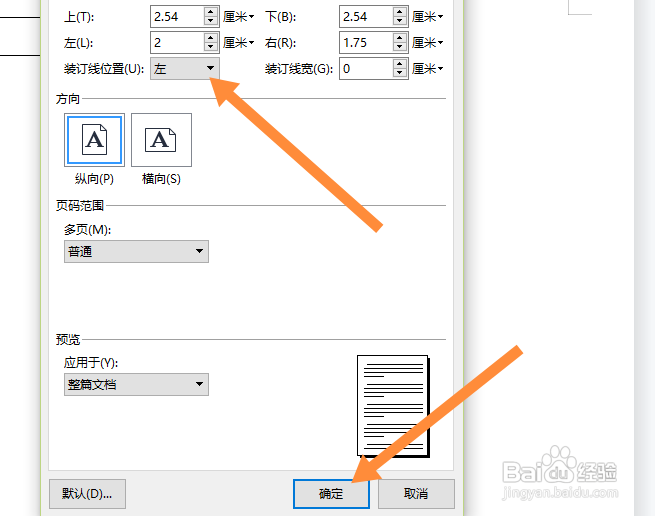The image size is (655, 516).
Task: Select landscape orientation 横向(S)
Action: [161, 140]
